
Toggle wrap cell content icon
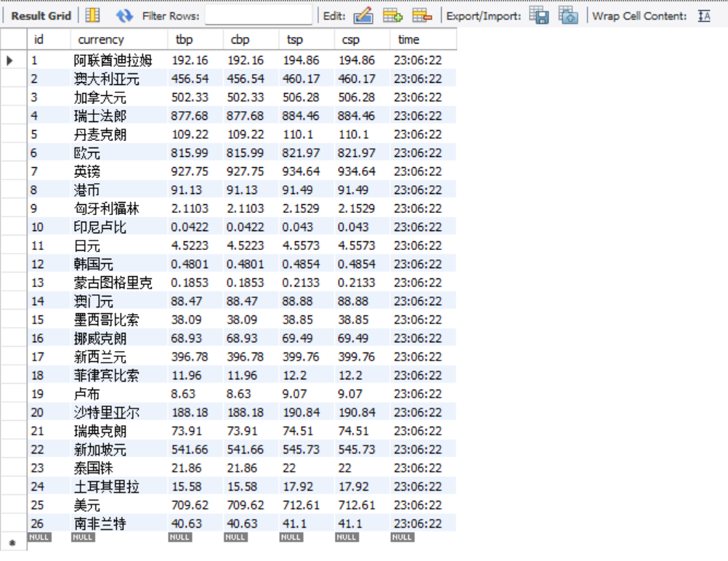click(704, 15)
